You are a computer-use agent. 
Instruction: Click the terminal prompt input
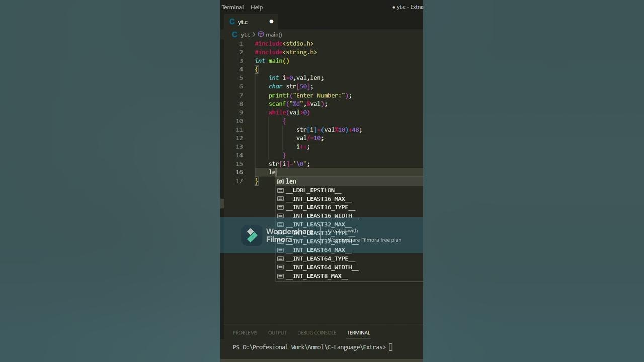point(390,347)
